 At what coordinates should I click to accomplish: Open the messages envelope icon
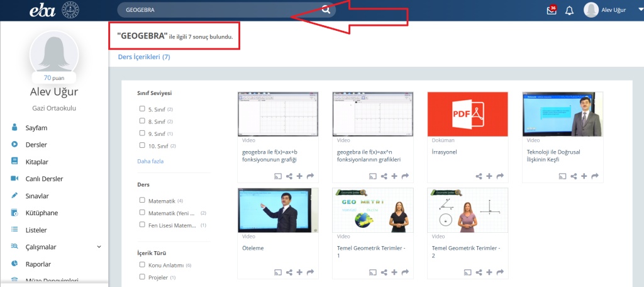[x=551, y=10]
